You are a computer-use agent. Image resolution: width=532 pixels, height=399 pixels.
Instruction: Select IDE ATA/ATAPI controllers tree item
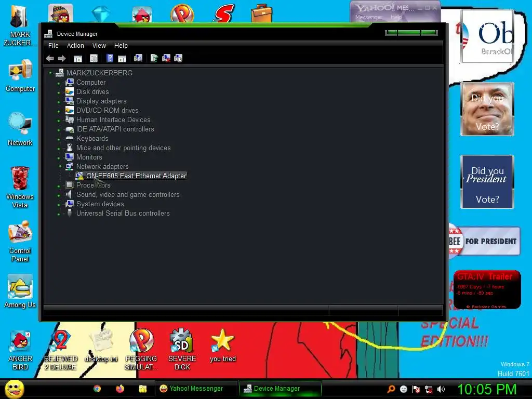click(x=115, y=129)
